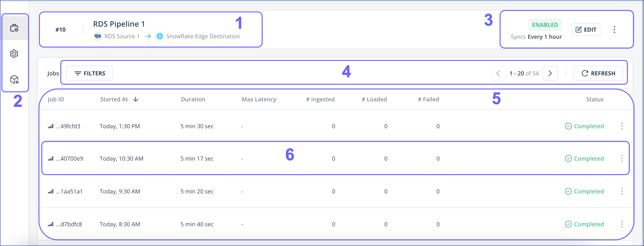Viewport: 644px width, 246px height.
Task: Click the Syncs Every 1 hour text
Action: tap(536, 37)
